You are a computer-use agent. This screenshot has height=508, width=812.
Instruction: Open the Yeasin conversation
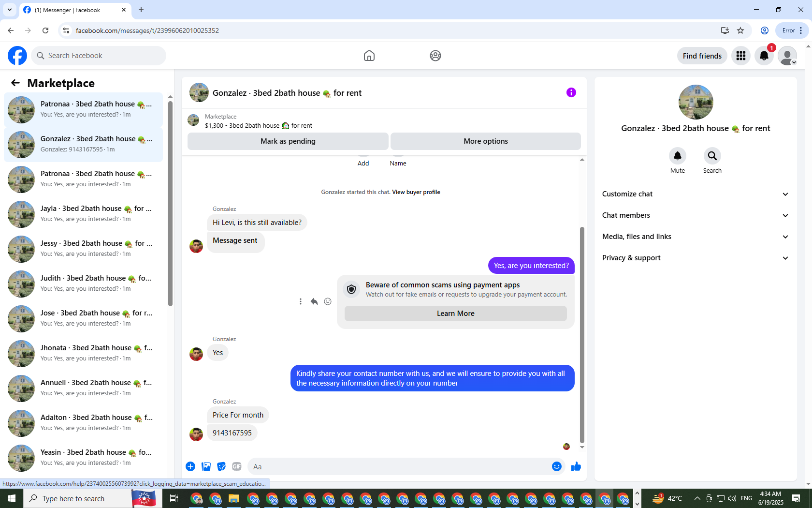click(x=83, y=458)
